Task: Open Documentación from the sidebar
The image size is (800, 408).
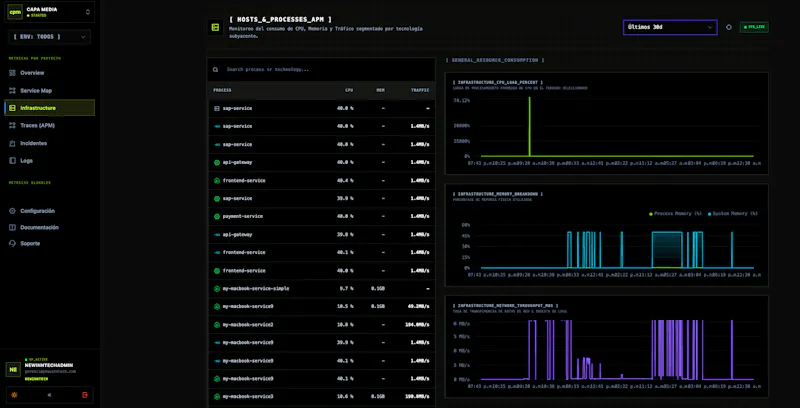Action: [x=49, y=227]
